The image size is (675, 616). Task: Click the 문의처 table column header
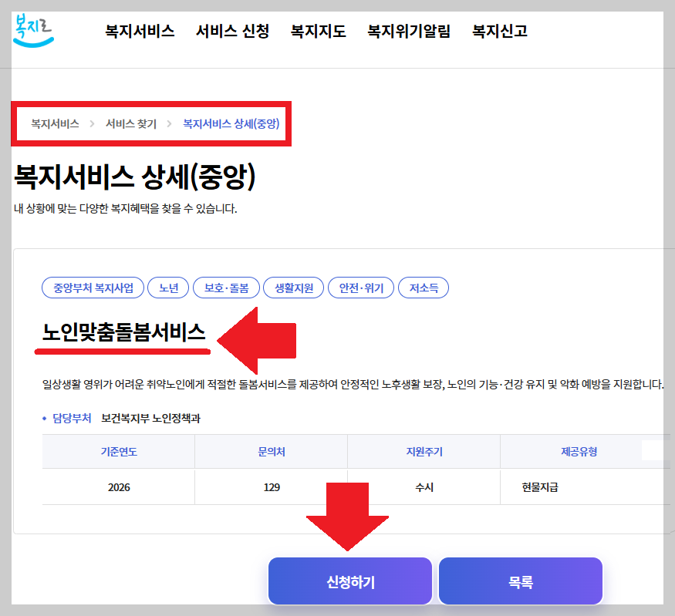[271, 450]
